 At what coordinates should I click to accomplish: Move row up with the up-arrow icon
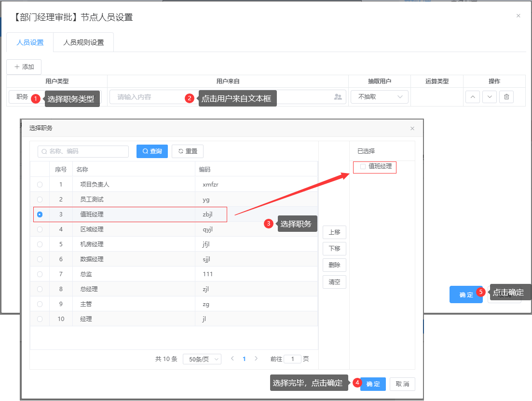click(x=473, y=97)
